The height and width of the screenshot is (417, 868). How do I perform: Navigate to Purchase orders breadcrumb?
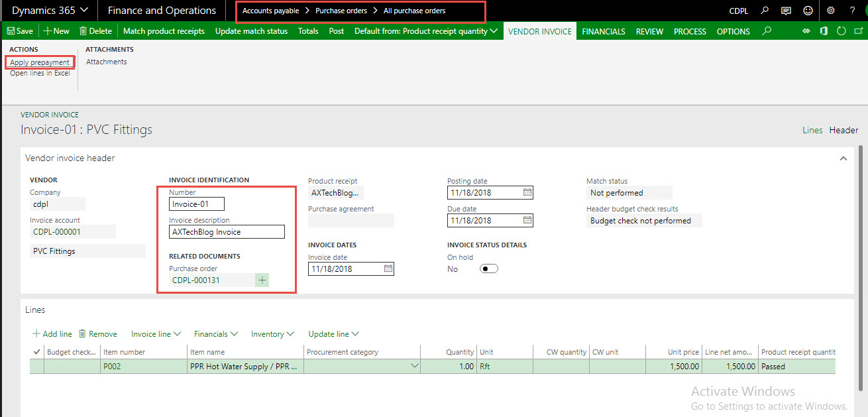(x=341, y=11)
